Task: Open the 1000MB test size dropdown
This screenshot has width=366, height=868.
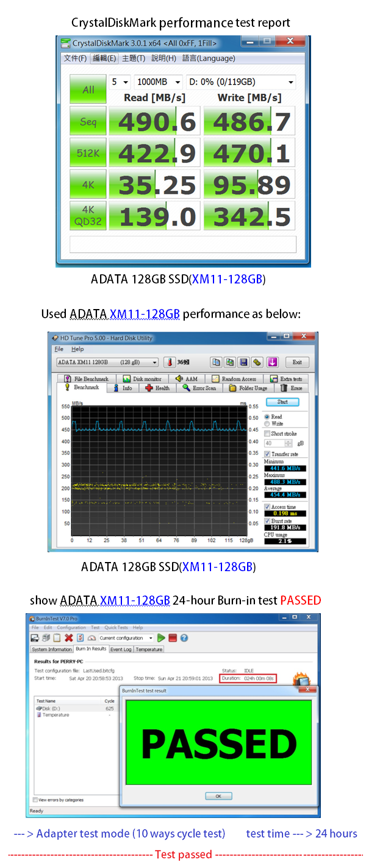Action: (159, 82)
